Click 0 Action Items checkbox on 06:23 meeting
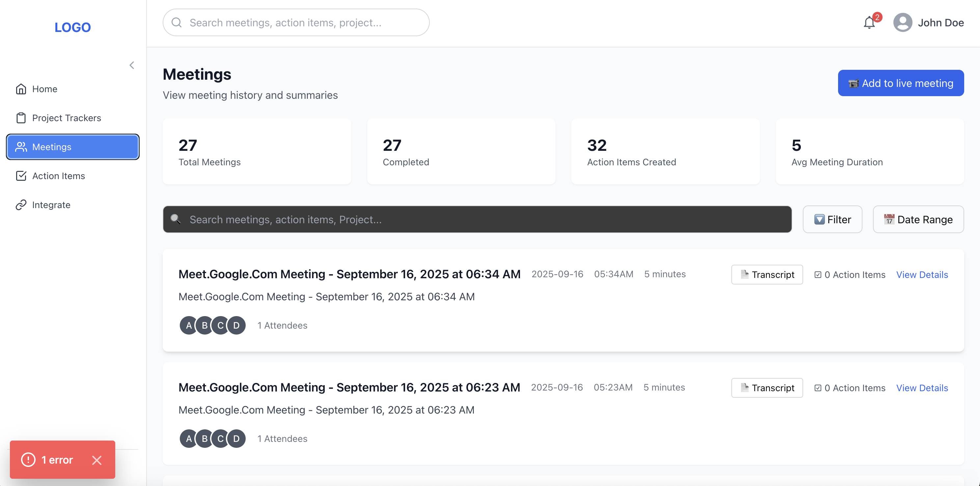The image size is (980, 486). (x=818, y=388)
